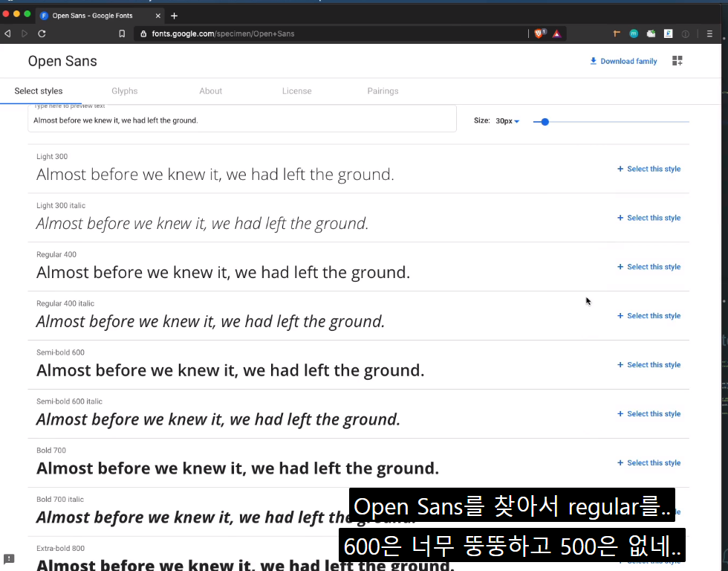Screen dimensions: 728x571
Task: Click the bookmark icon in address bar
Action: [122, 33]
